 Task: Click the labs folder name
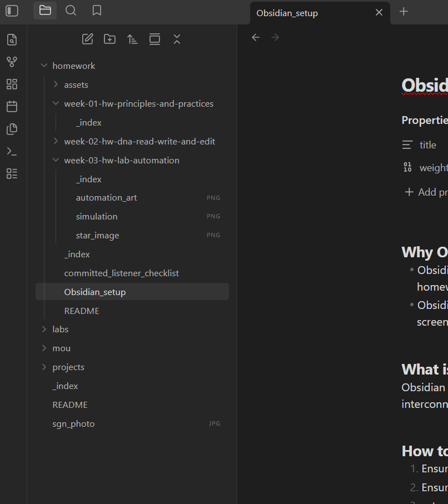(x=60, y=330)
